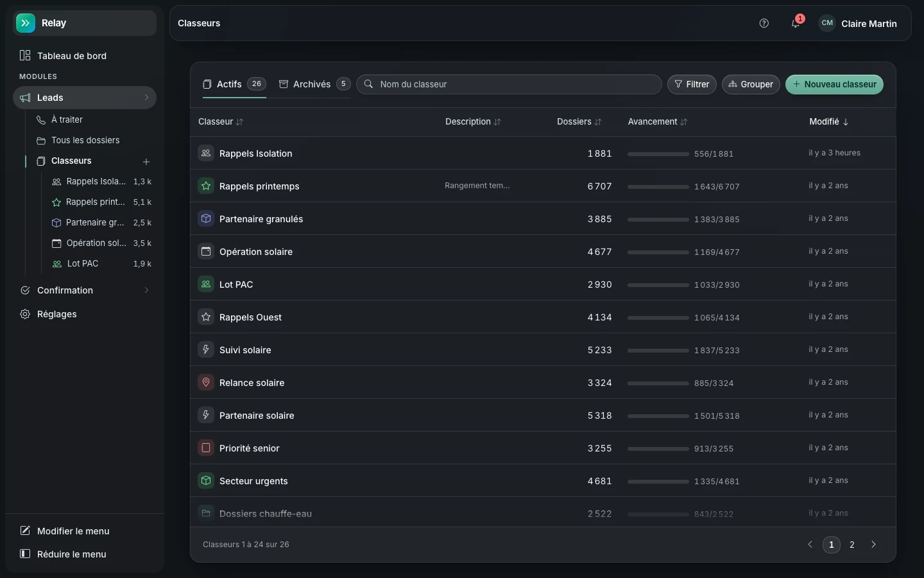Click the Relay logo icon
Screen dimensions: 924x578
(x=26, y=23)
